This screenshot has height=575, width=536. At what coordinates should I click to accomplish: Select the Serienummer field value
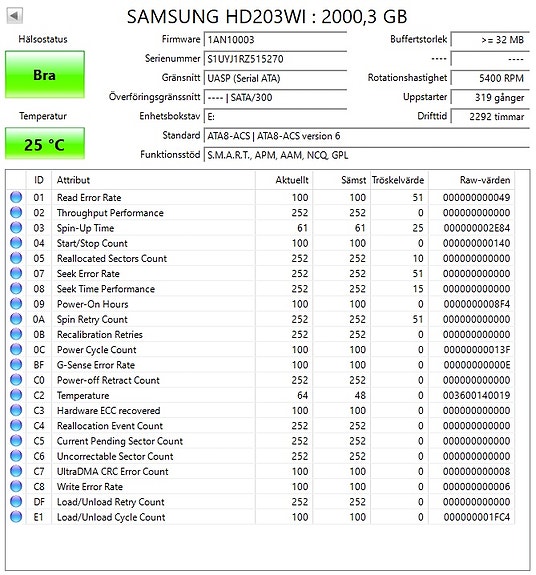[x=275, y=59]
